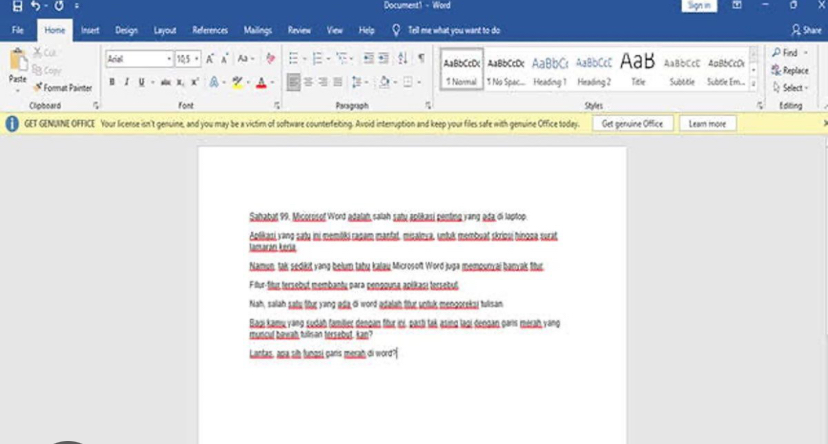Screen dimensions: 828x444
Task: Switch to the Insert tab
Action: point(90,31)
